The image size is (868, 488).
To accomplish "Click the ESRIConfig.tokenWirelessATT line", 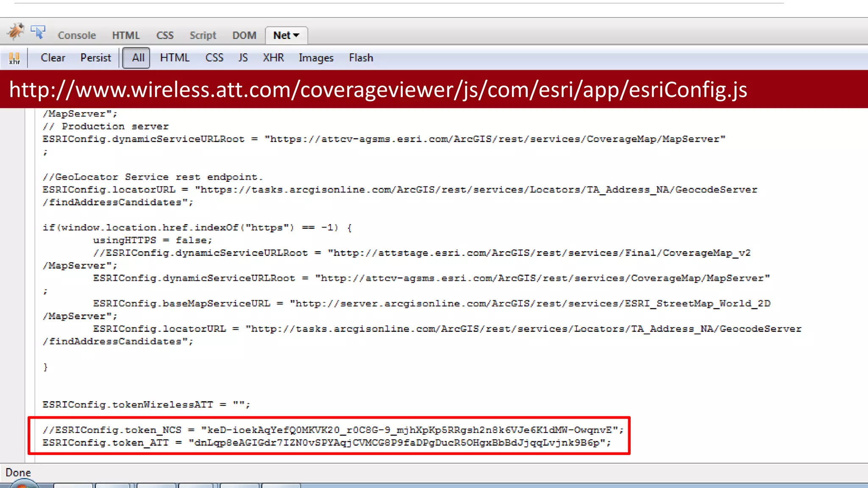I will pyautogui.click(x=146, y=405).
